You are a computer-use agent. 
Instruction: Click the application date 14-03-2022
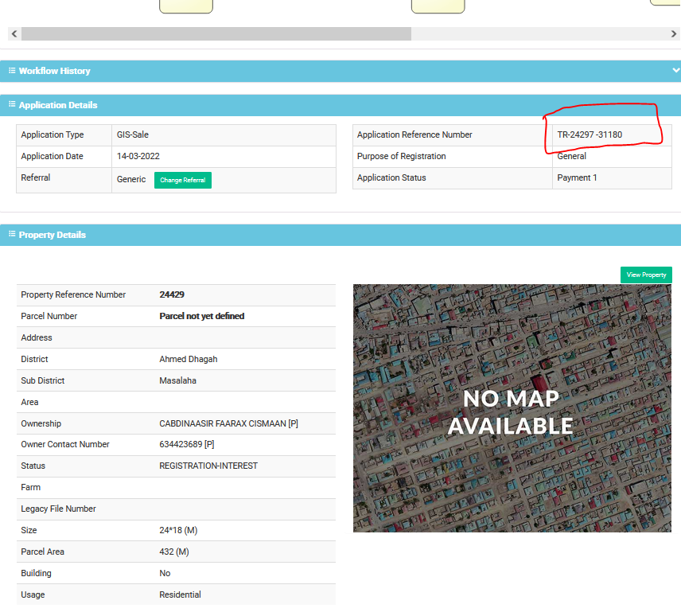coord(138,156)
